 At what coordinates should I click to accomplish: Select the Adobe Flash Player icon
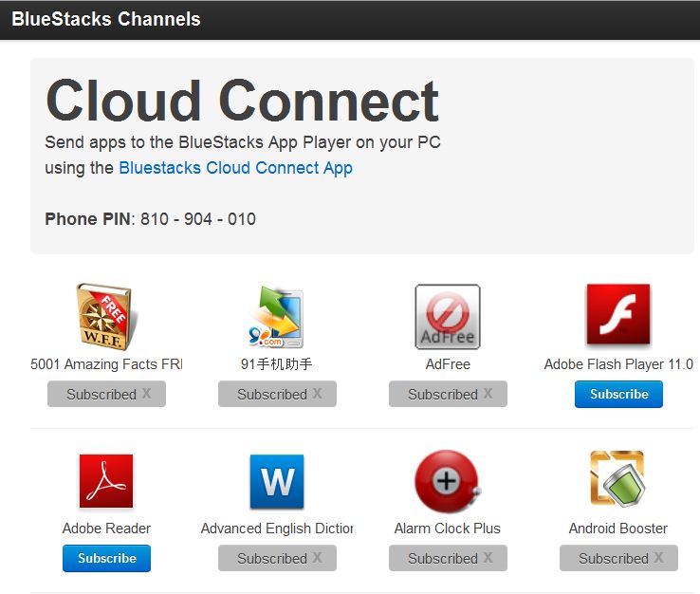(618, 314)
